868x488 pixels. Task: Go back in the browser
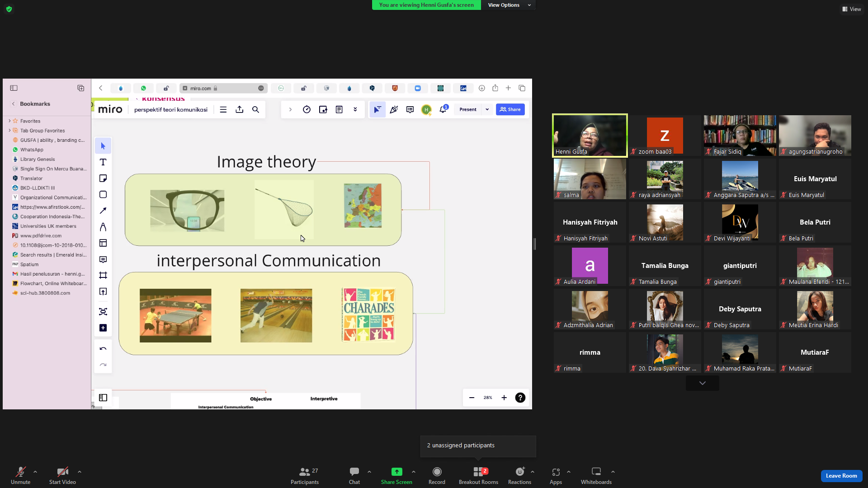(101, 88)
